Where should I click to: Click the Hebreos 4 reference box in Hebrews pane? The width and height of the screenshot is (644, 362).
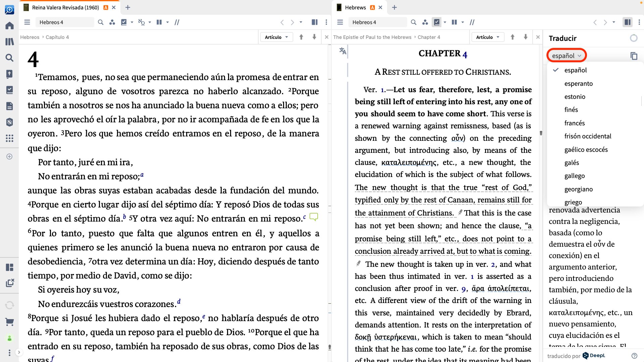377,22
